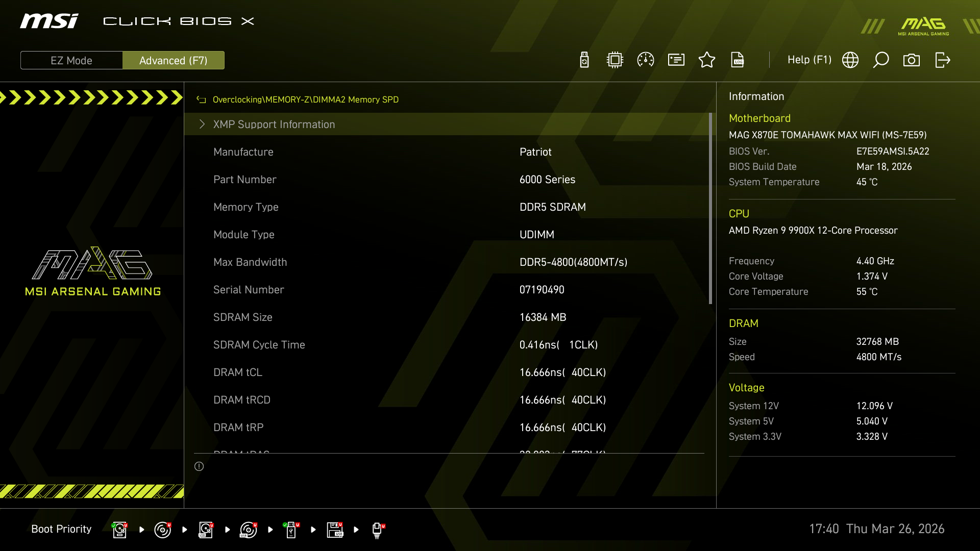The width and height of the screenshot is (980, 551).
Task: Take a screenshot with the camera icon
Action: point(912,60)
